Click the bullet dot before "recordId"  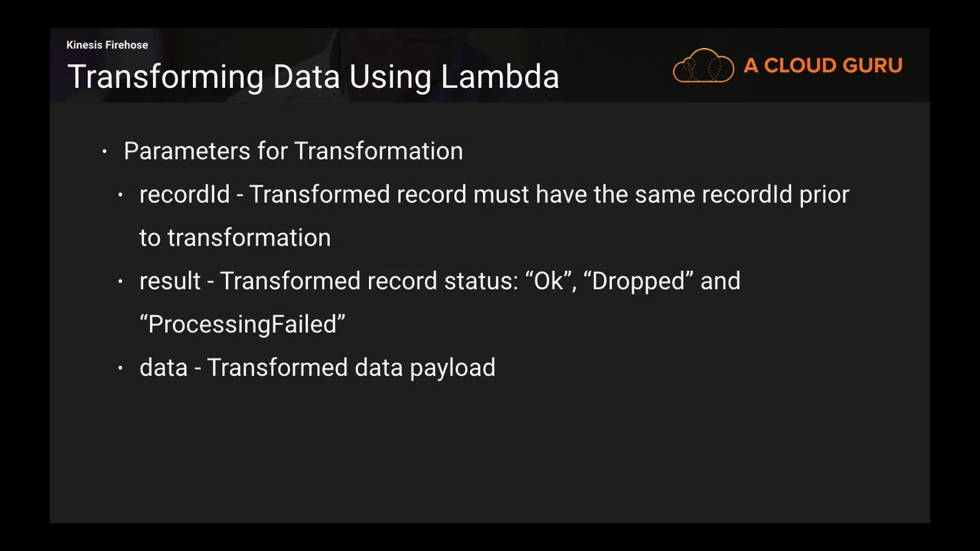120,195
